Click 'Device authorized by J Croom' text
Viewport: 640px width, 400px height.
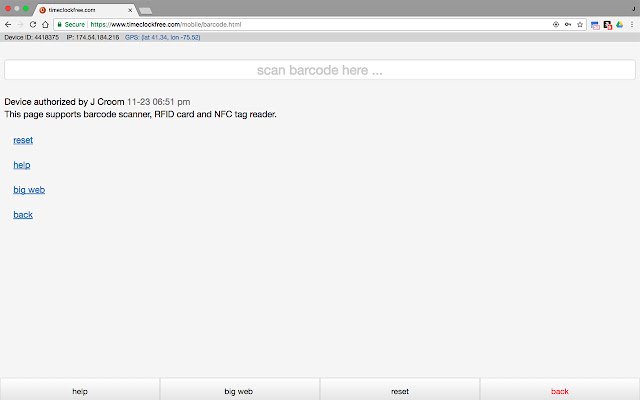pyautogui.click(x=64, y=102)
